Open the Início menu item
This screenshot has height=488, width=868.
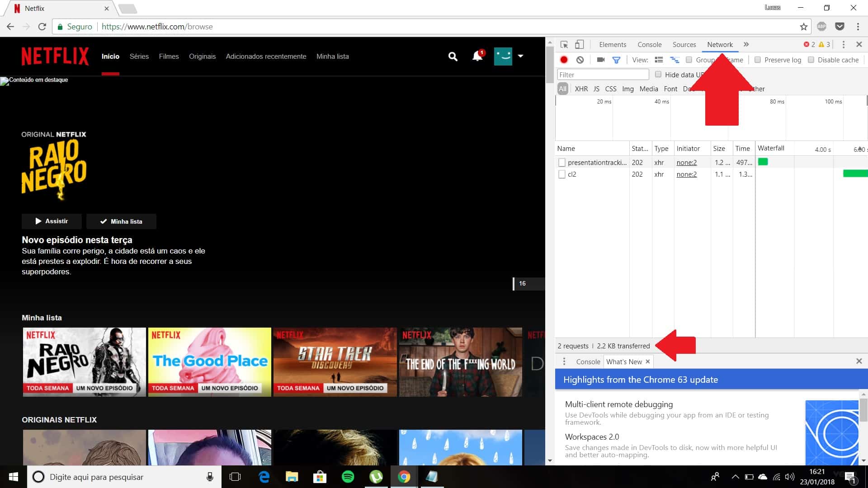click(x=110, y=56)
